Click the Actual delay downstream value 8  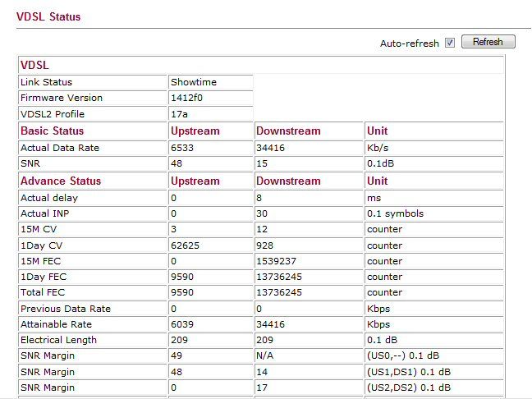(x=259, y=198)
